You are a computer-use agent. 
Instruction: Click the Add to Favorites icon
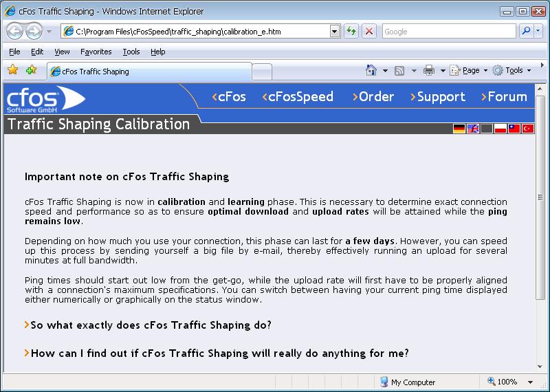pyautogui.click(x=31, y=70)
